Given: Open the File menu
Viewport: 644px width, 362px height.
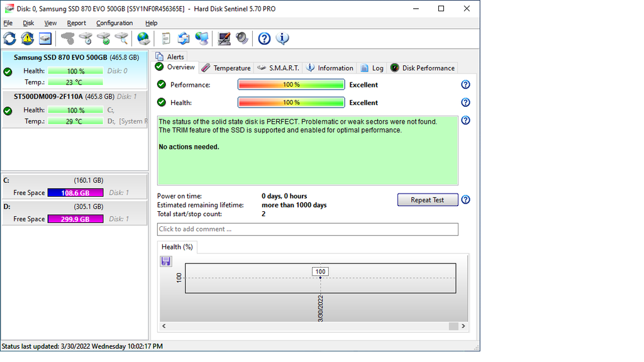Looking at the screenshot, I should pyautogui.click(x=8, y=23).
